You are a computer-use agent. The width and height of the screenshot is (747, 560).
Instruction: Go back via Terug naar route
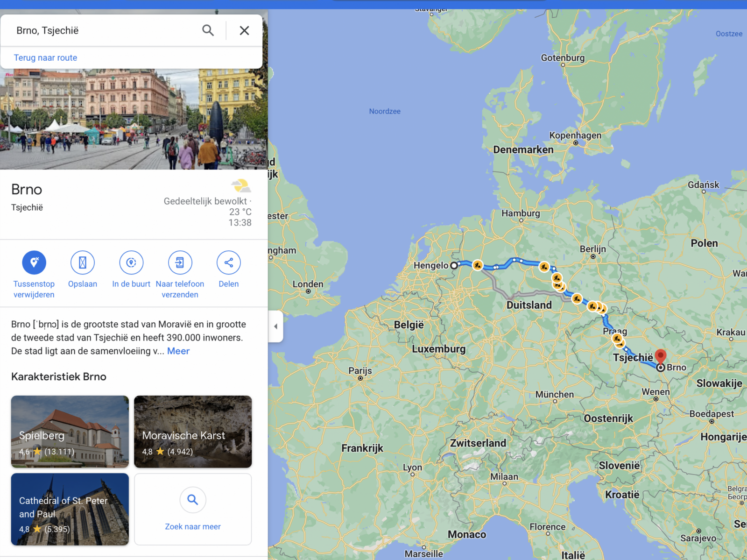[45, 57]
